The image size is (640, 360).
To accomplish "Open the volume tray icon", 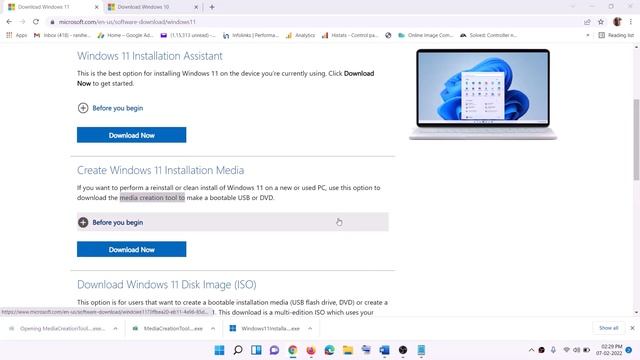I will coord(576,350).
